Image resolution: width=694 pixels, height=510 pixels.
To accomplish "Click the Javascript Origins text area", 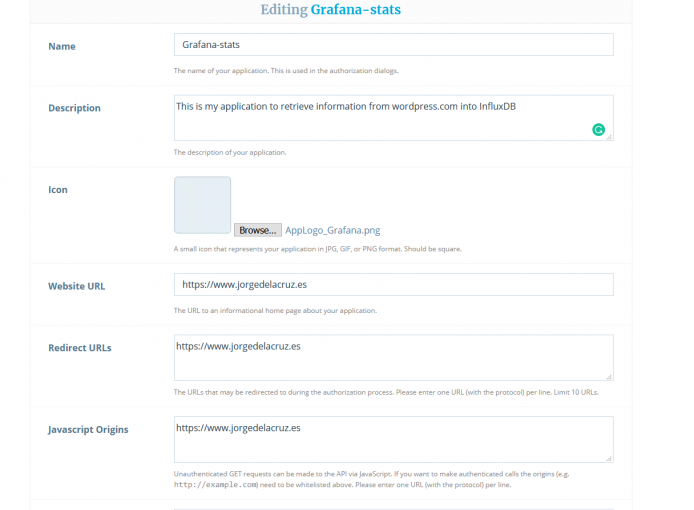I will [x=393, y=440].
